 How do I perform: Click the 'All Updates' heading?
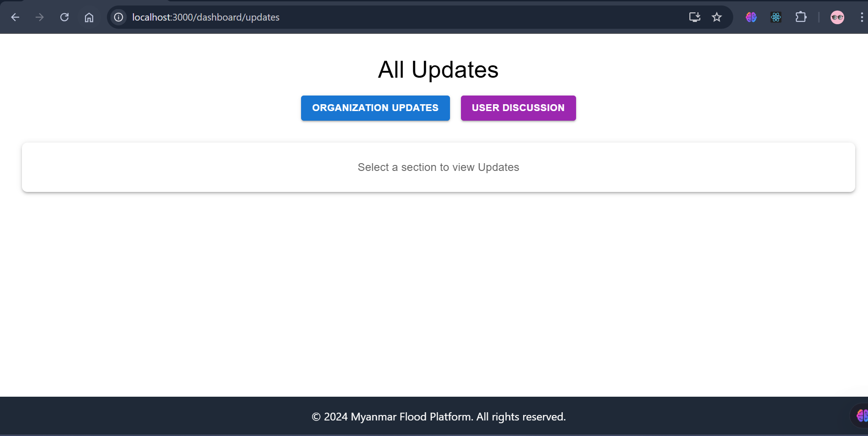(x=438, y=70)
